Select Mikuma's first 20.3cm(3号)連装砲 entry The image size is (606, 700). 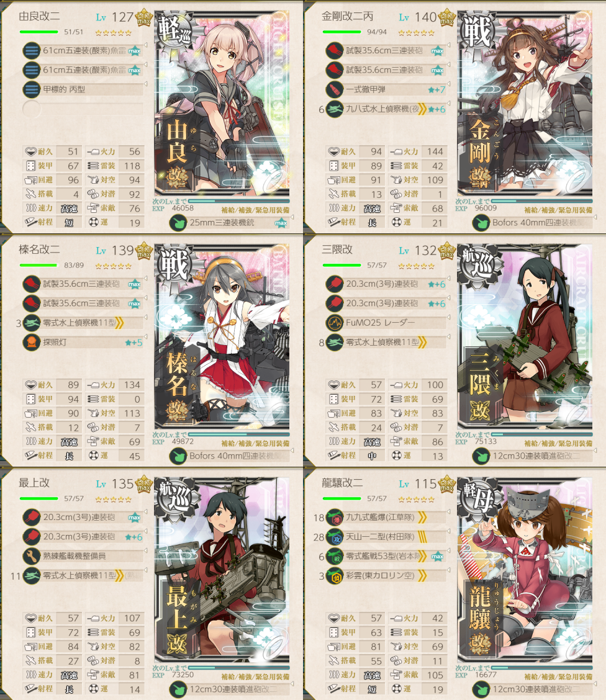386,284
